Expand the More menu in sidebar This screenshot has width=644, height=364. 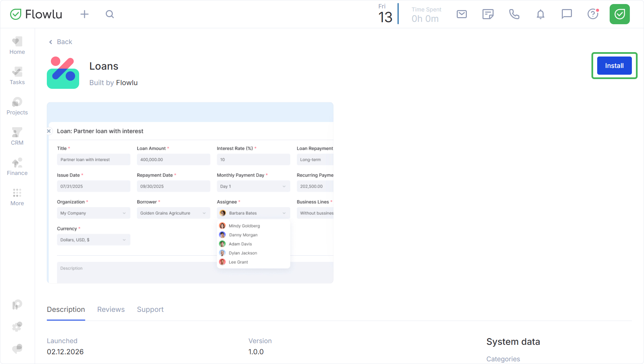pyautogui.click(x=17, y=197)
